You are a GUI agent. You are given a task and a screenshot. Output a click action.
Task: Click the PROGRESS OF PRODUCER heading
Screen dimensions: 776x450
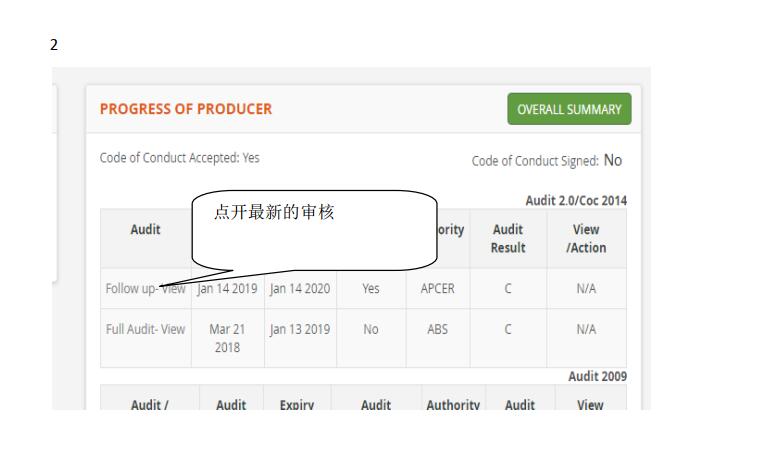(186, 109)
